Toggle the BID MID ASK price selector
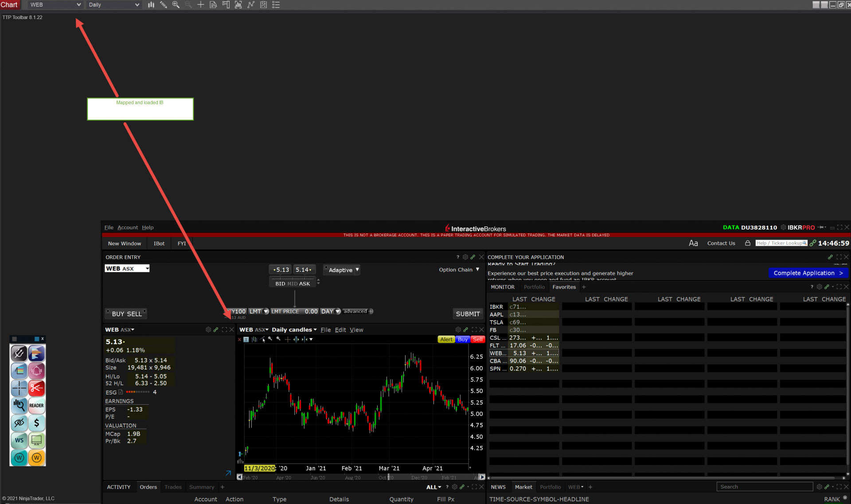This screenshot has width=851, height=504. [x=293, y=284]
